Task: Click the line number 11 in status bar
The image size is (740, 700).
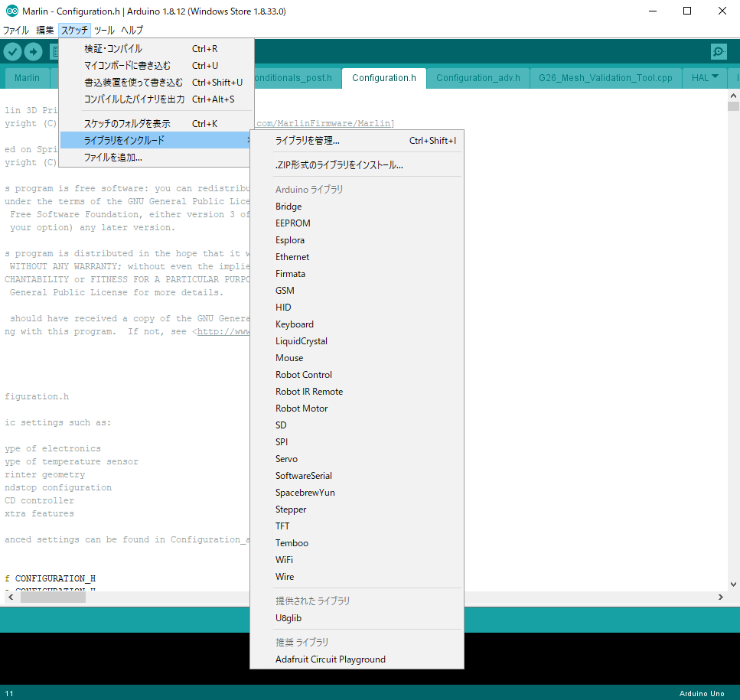Action: pos(9,693)
